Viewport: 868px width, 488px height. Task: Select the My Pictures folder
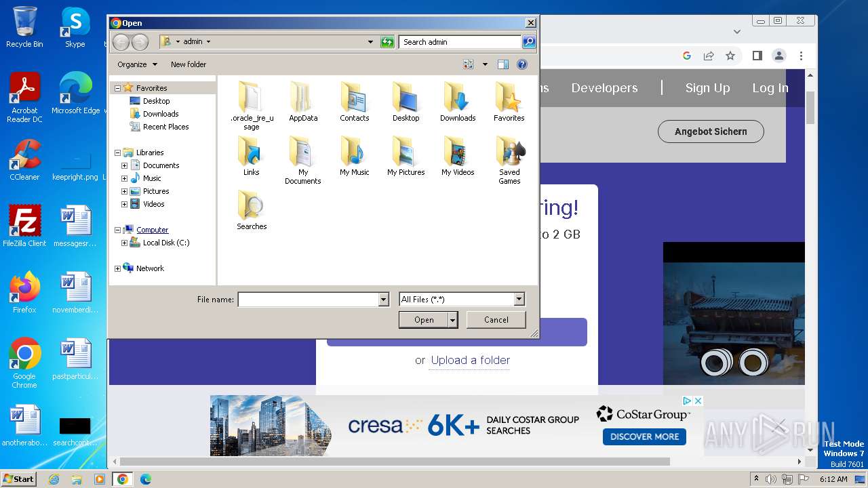pos(406,156)
